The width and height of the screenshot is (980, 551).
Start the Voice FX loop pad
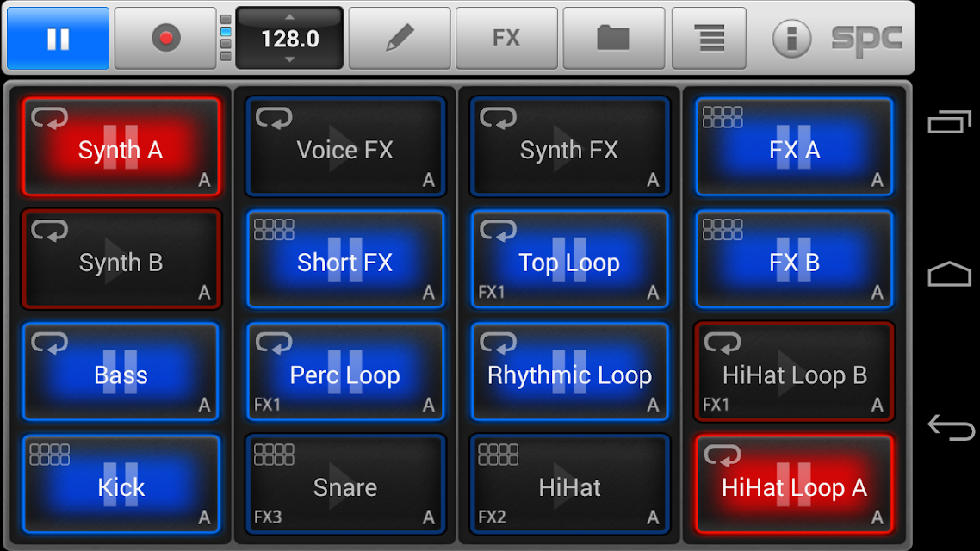pyautogui.click(x=345, y=147)
